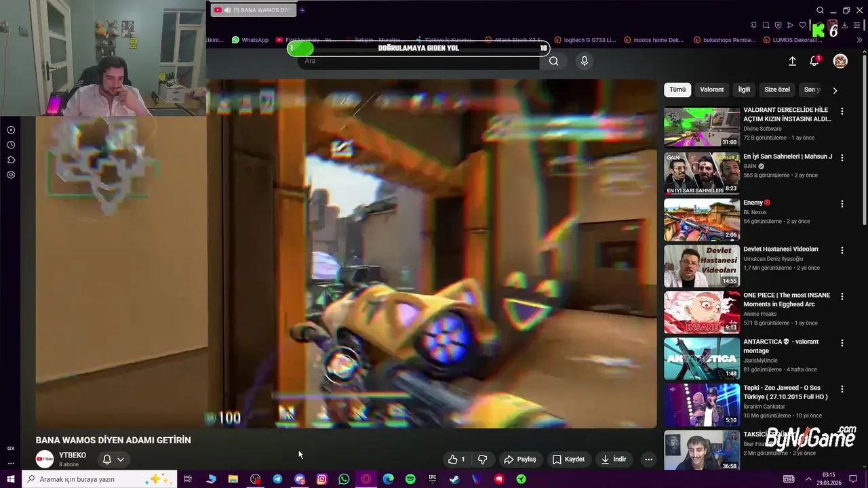Image resolution: width=868 pixels, height=488 pixels.
Task: Select the İlgili filter chip
Action: 745,89
